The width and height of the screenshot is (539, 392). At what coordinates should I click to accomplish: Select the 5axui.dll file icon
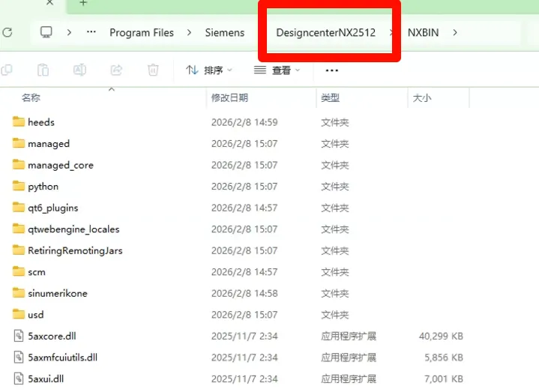(19, 379)
